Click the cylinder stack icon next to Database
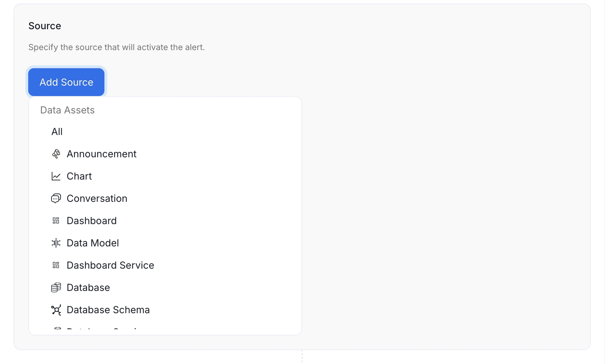The height and width of the screenshot is (364, 605). (x=56, y=287)
